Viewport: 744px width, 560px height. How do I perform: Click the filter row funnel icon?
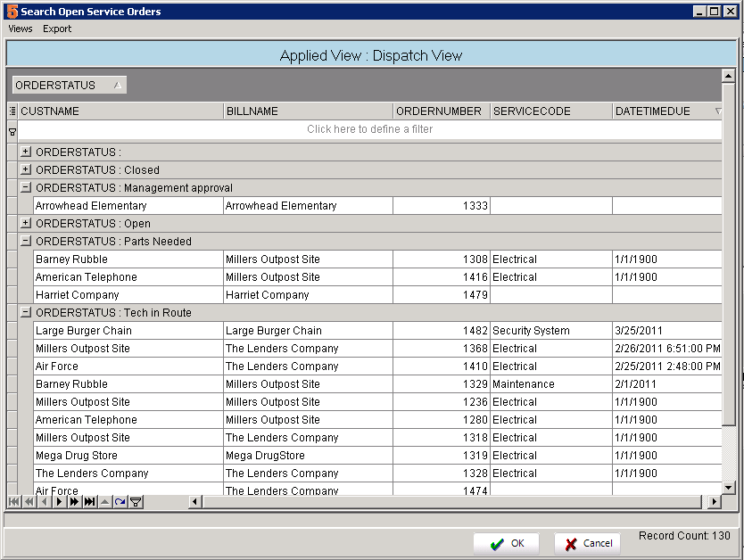point(12,132)
